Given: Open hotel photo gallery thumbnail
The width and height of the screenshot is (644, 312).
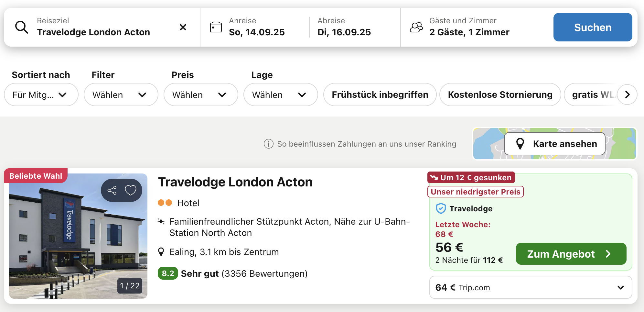Looking at the screenshot, I should pyautogui.click(x=78, y=236).
